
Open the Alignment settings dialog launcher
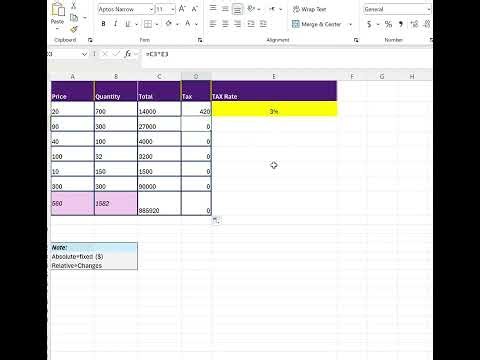coord(356,40)
